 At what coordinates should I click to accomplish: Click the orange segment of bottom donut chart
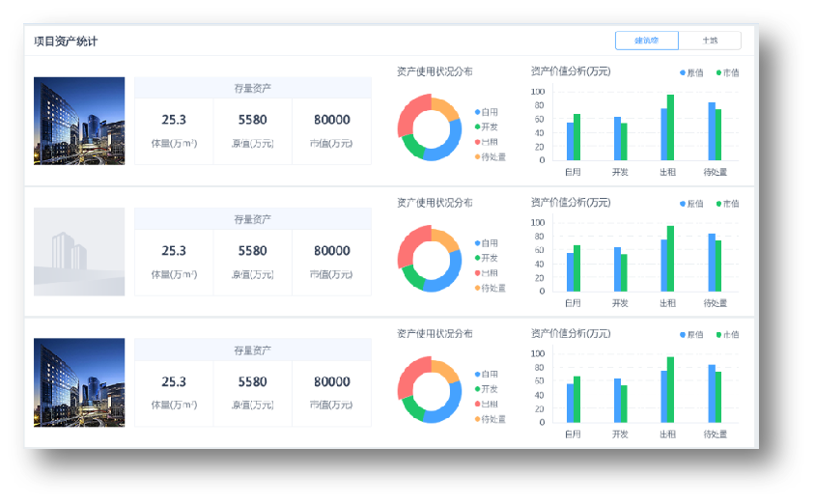(446, 371)
